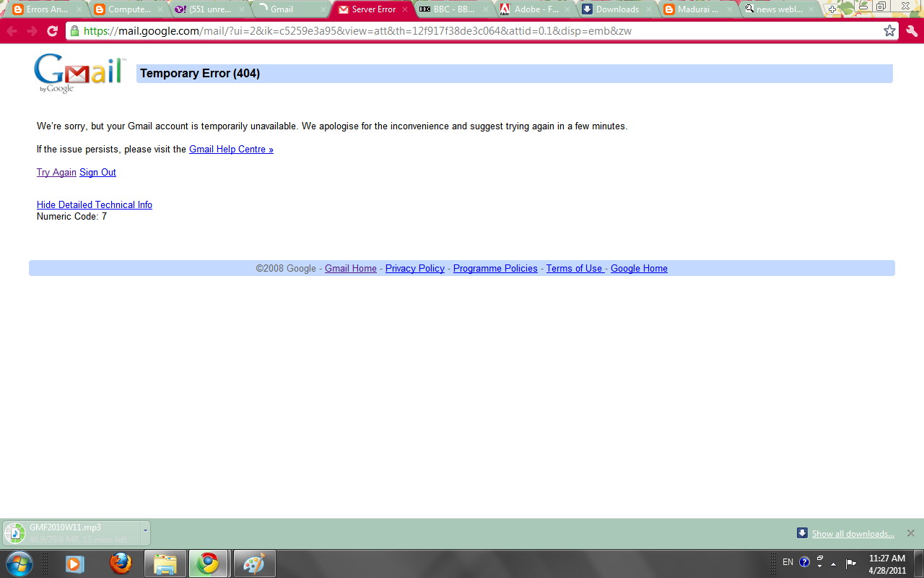Click Hide Detailed Technical Info

[95, 205]
